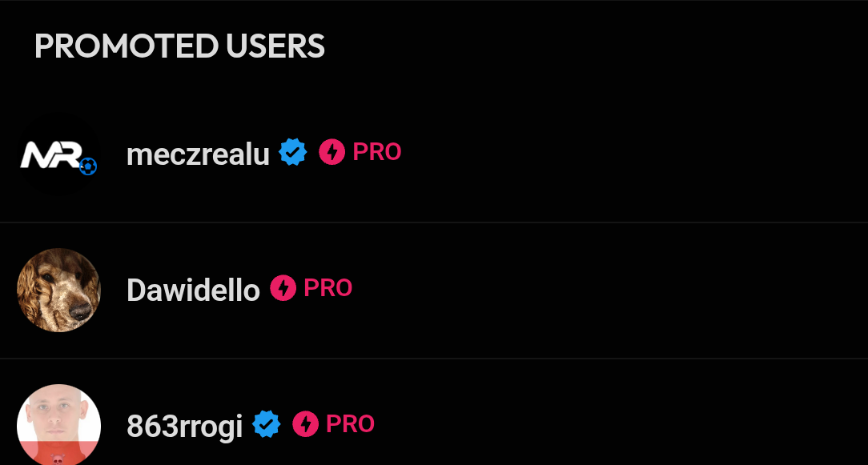Click the pink lightning icon next to meczrealu
Screen dimensions: 868x465
332,152
